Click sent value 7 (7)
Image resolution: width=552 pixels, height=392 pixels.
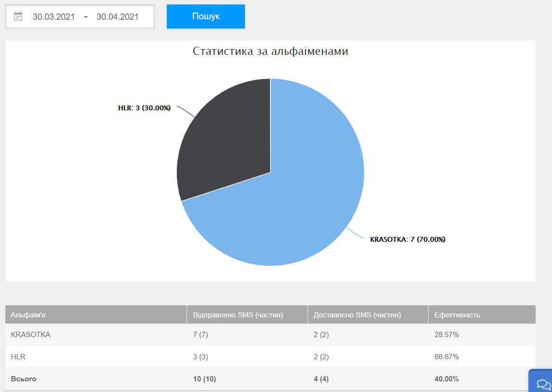[201, 335]
